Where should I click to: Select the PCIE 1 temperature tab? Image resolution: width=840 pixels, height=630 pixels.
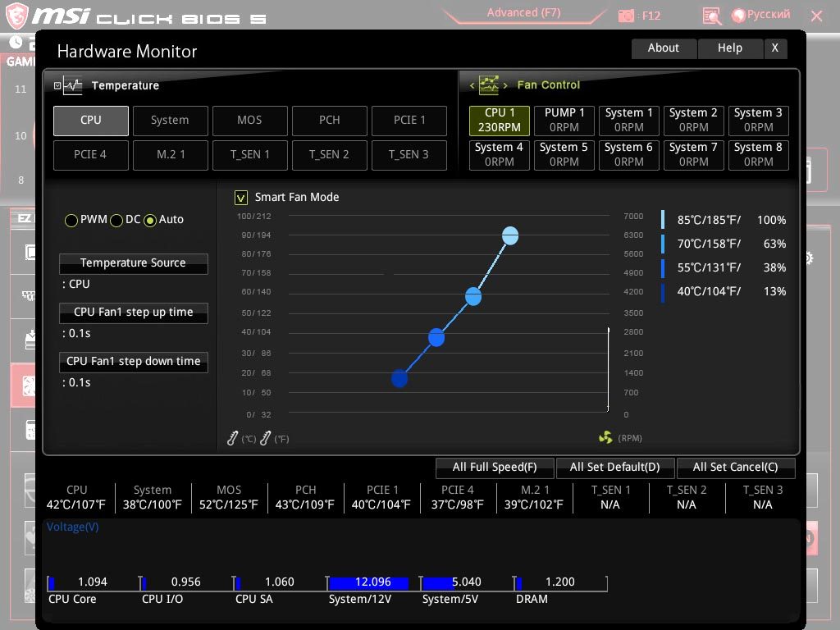tap(409, 121)
